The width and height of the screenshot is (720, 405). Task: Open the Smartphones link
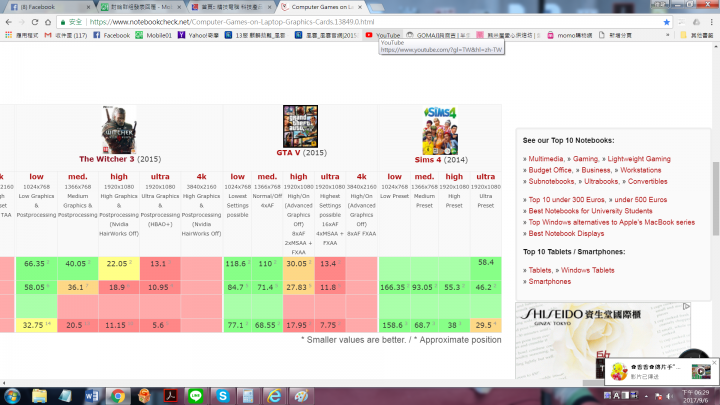[x=550, y=281]
